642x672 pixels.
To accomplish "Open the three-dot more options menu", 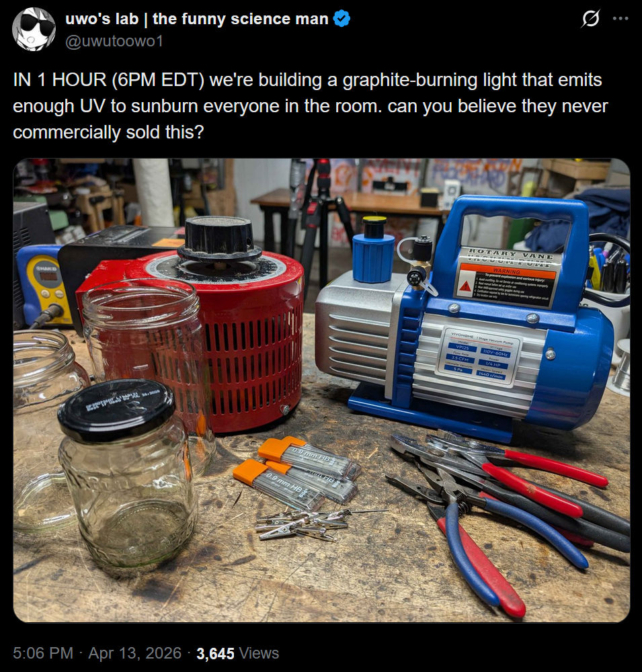I will coord(620,18).
